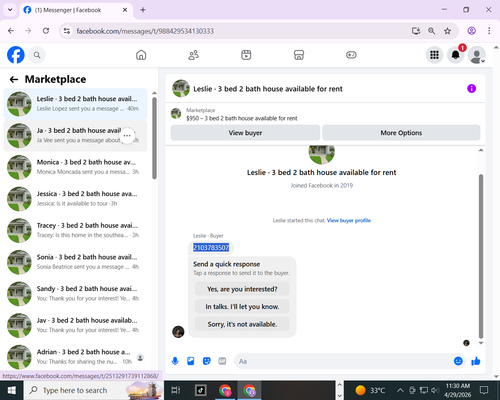Open conversation info purple icon
The height and width of the screenshot is (400, 500).
471,89
